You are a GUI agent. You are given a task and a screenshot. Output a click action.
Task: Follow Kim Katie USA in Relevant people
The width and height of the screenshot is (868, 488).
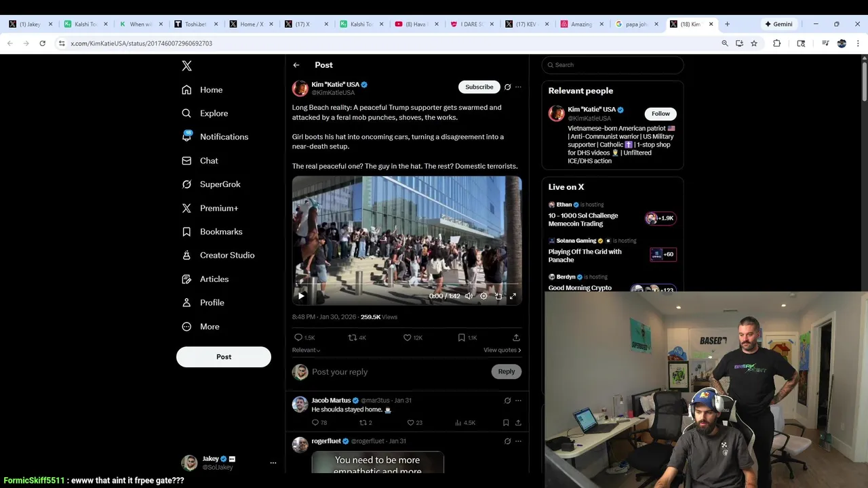point(660,114)
